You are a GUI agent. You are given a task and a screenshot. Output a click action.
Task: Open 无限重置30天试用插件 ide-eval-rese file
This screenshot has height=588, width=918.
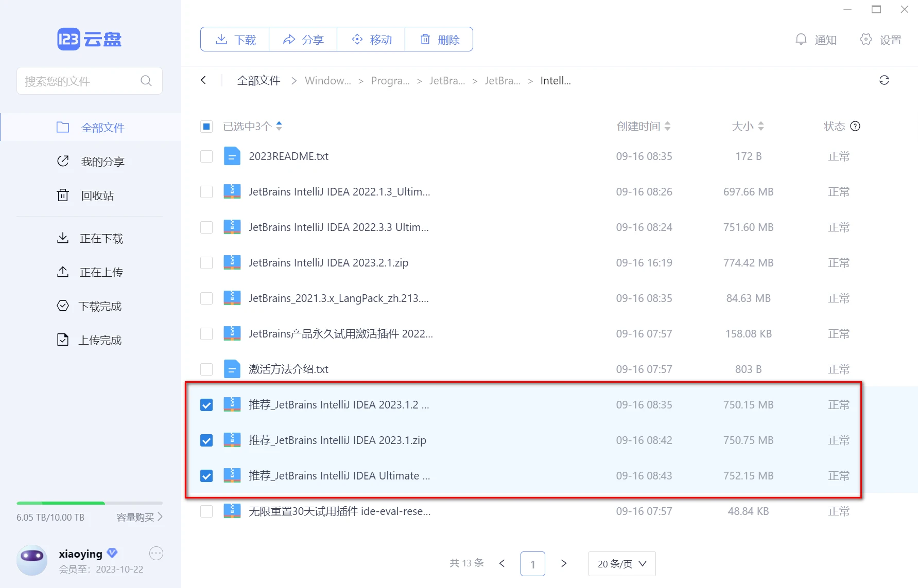[x=339, y=511]
